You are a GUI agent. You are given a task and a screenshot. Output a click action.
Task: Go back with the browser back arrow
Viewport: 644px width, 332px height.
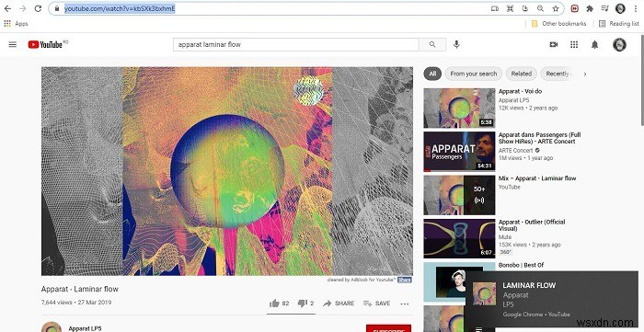[7, 8]
